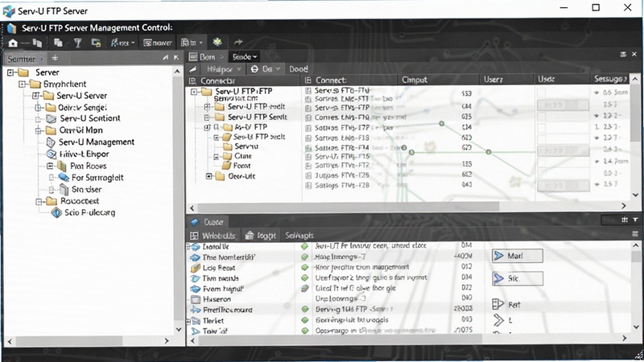Expand the Serv-U Server tree node
This screenshot has width=644, height=362.
coord(35,96)
